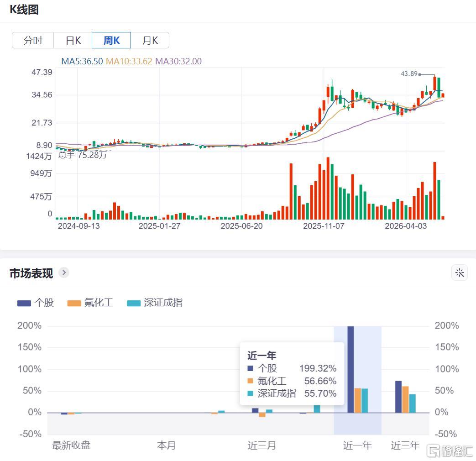The height and width of the screenshot is (461, 476).
Task: Toggle the 氟化工 legend series
Action: click(x=90, y=303)
